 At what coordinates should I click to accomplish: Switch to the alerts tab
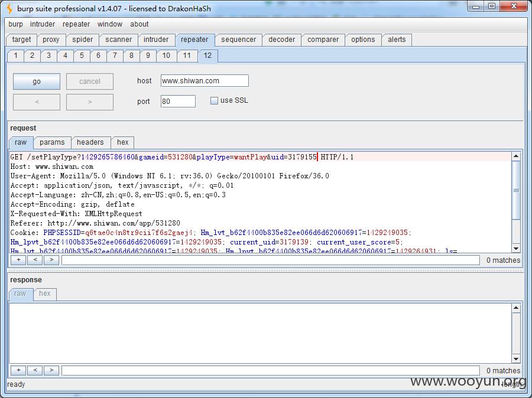point(397,40)
